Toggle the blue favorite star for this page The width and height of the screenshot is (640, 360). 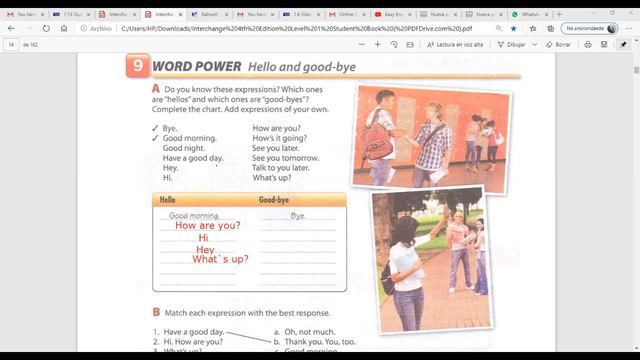pyautogui.click(x=514, y=29)
